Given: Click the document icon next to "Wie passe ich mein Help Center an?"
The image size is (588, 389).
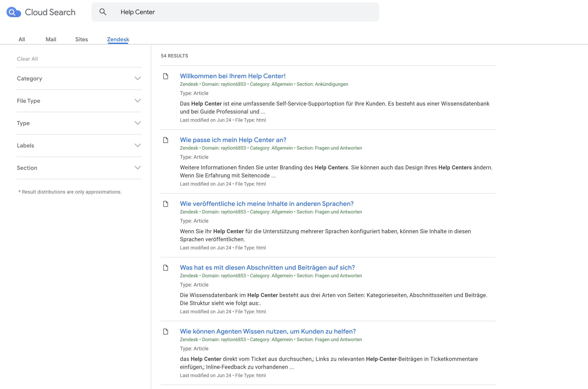Looking at the screenshot, I should click(166, 140).
